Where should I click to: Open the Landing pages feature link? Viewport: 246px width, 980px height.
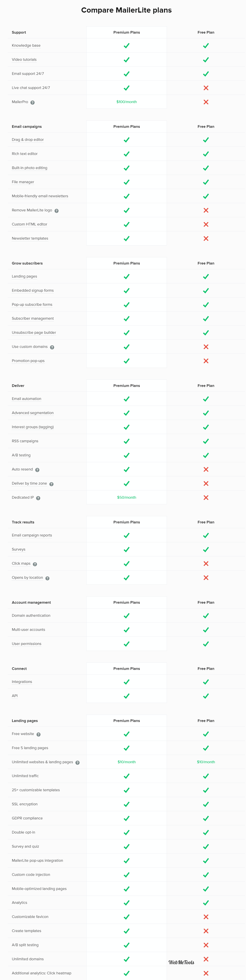(x=24, y=277)
